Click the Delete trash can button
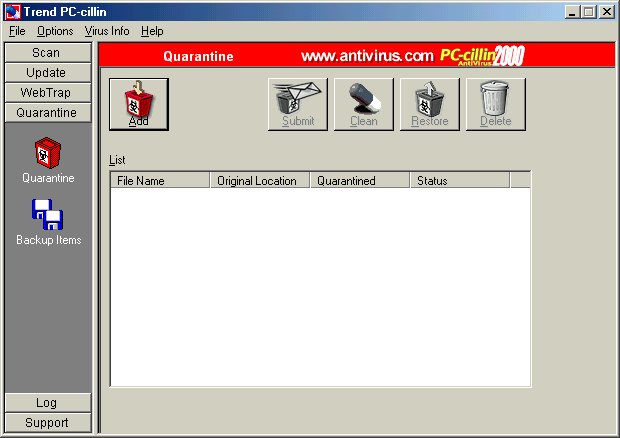620x438 pixels. coord(496,104)
